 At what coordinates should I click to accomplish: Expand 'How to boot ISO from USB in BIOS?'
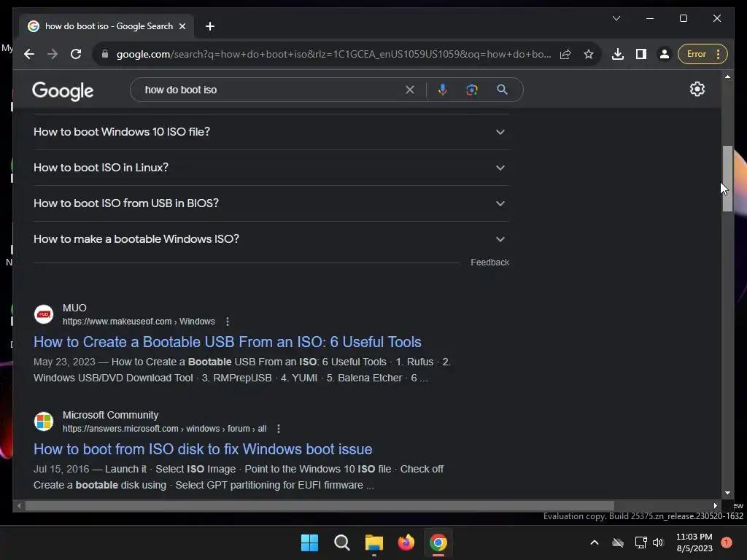coord(271,203)
